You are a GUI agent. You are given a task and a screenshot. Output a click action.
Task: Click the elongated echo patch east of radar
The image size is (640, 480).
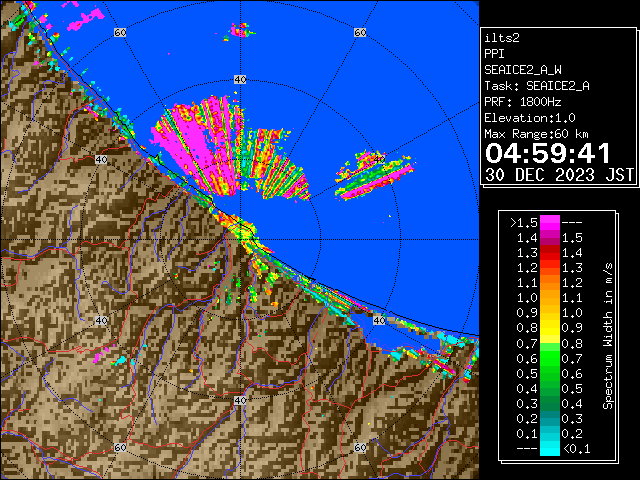tap(374, 176)
